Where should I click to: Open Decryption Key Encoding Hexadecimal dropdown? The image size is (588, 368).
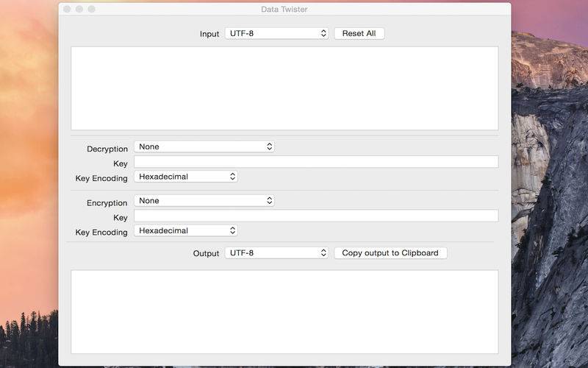coord(186,177)
